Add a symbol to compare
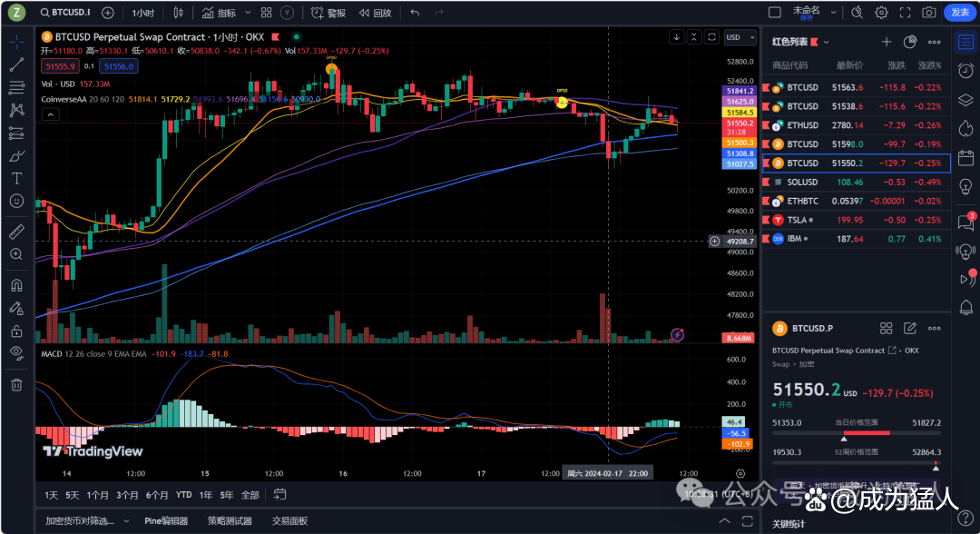 pos(107,13)
